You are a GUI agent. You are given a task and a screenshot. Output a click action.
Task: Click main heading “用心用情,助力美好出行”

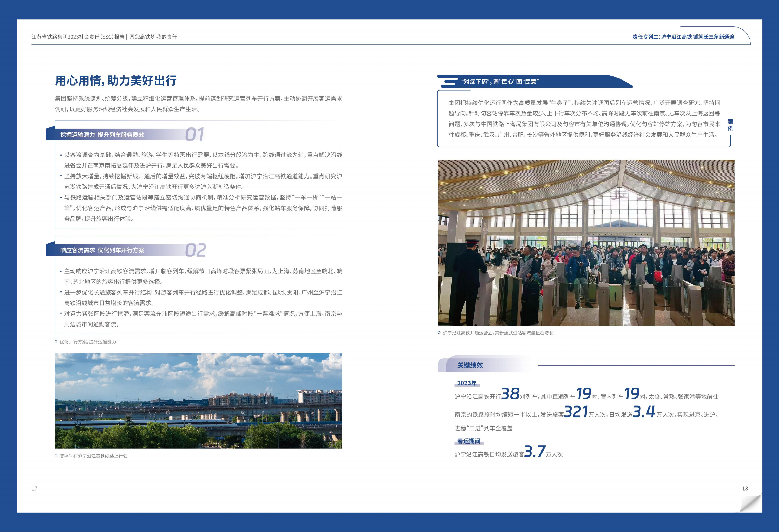[x=116, y=81]
